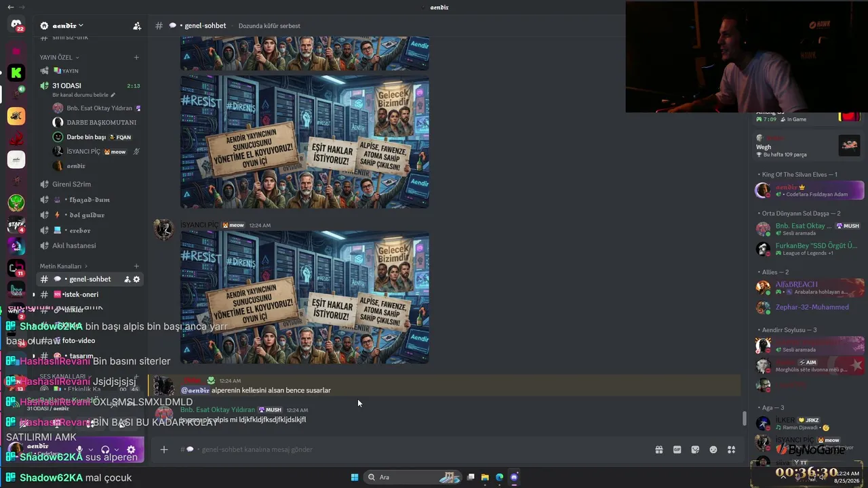
Task: Select İSYANCI PİÇ in voice channel list
Action: point(95,151)
